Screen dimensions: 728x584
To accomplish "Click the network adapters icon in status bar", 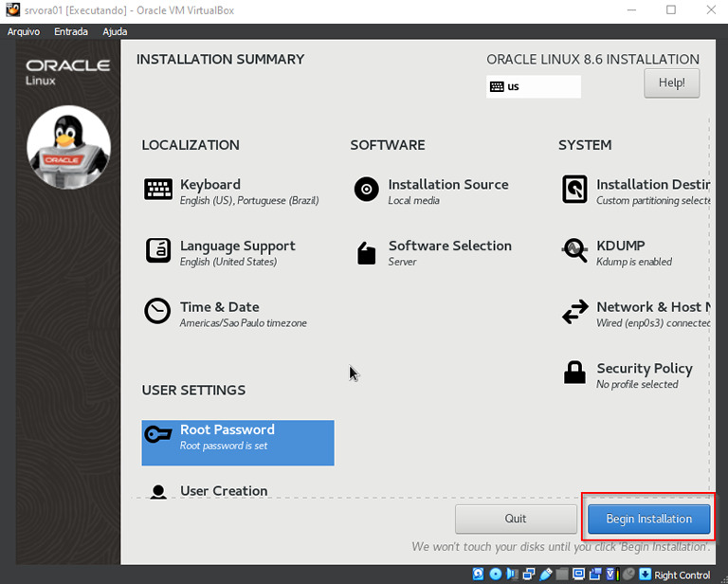I will click(x=529, y=575).
